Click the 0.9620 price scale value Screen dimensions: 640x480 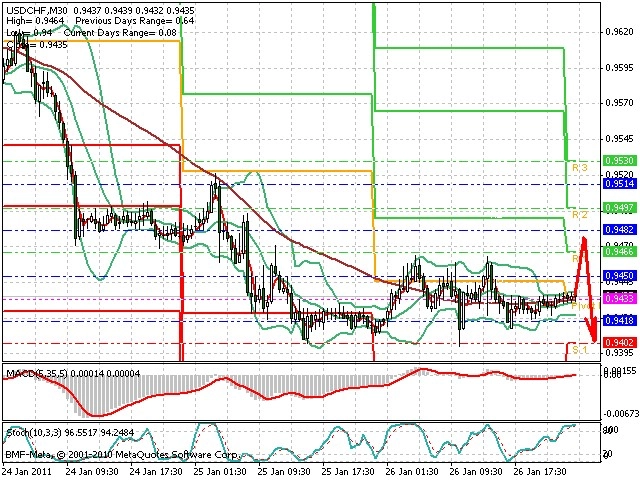(620, 32)
